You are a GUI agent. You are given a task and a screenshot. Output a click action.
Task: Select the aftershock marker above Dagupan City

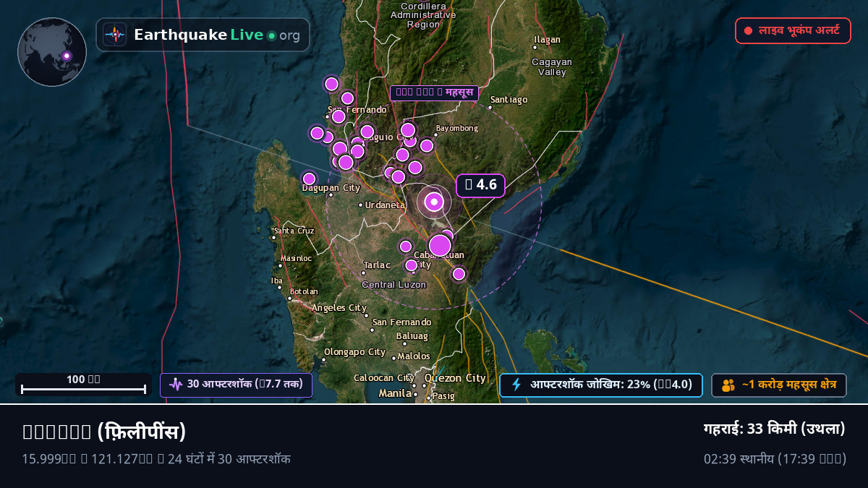pyautogui.click(x=309, y=179)
